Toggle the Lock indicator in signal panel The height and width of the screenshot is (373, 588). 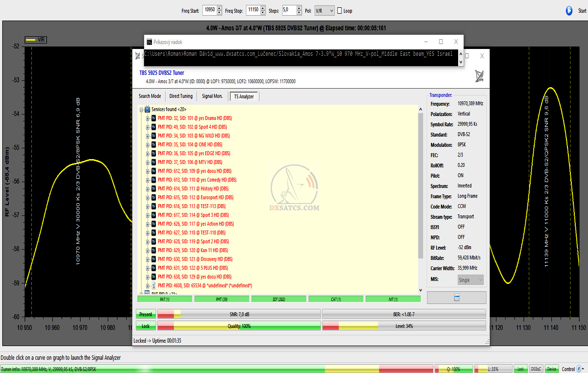pyautogui.click(x=146, y=326)
